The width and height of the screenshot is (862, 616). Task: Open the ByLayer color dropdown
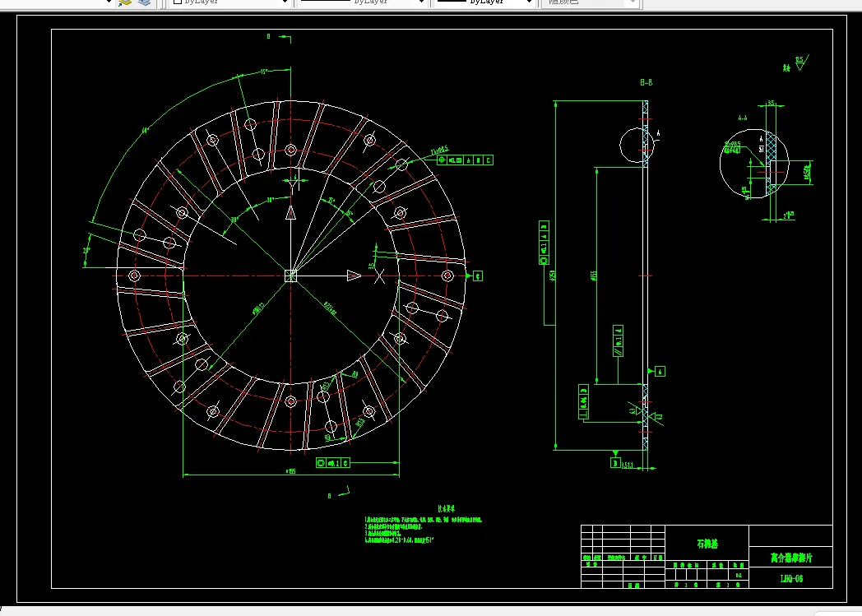point(231,2)
